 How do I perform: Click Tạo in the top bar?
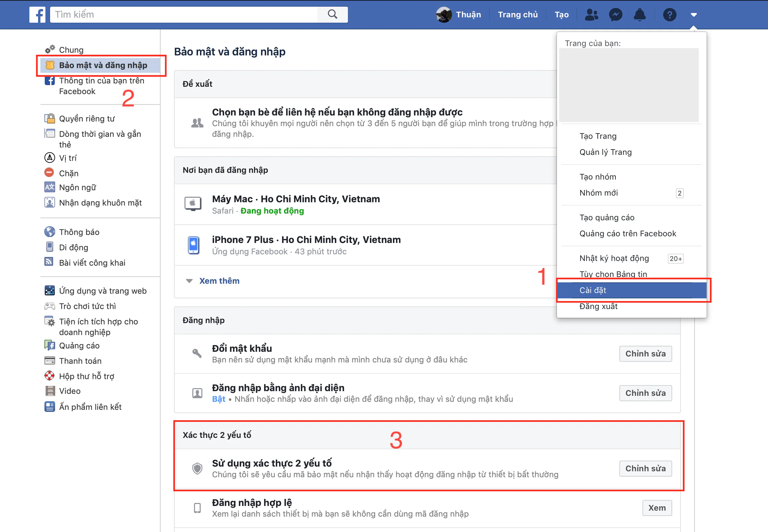pyautogui.click(x=562, y=15)
